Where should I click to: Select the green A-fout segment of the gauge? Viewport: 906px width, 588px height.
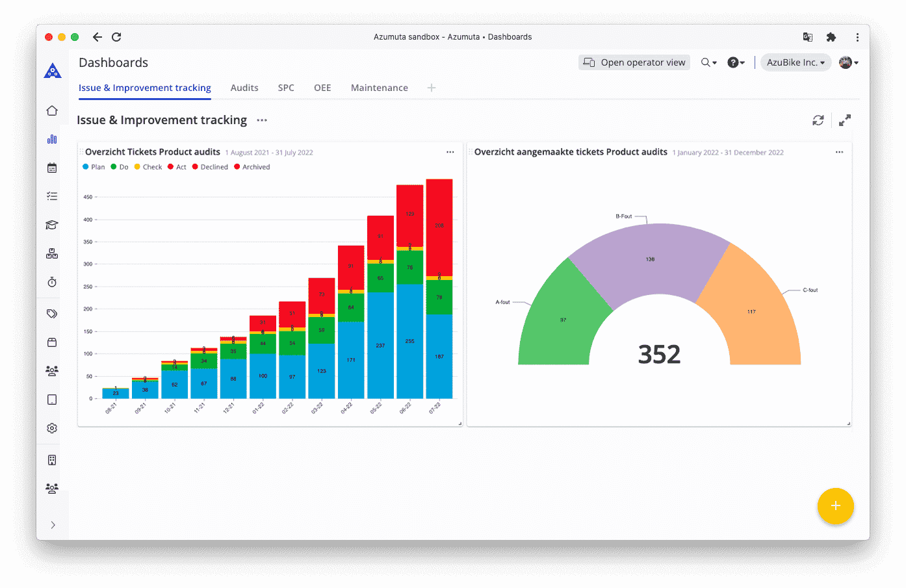(x=563, y=320)
